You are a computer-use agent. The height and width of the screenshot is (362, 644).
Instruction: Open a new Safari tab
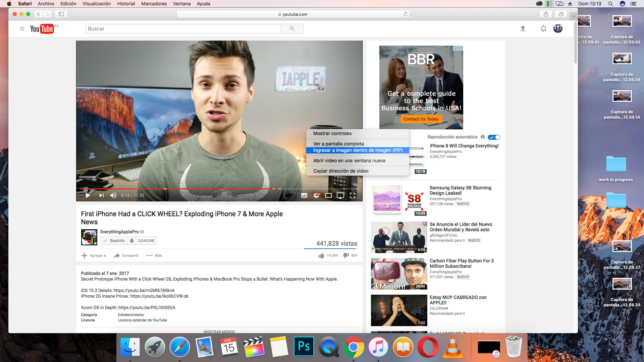pyautogui.click(x=574, y=16)
